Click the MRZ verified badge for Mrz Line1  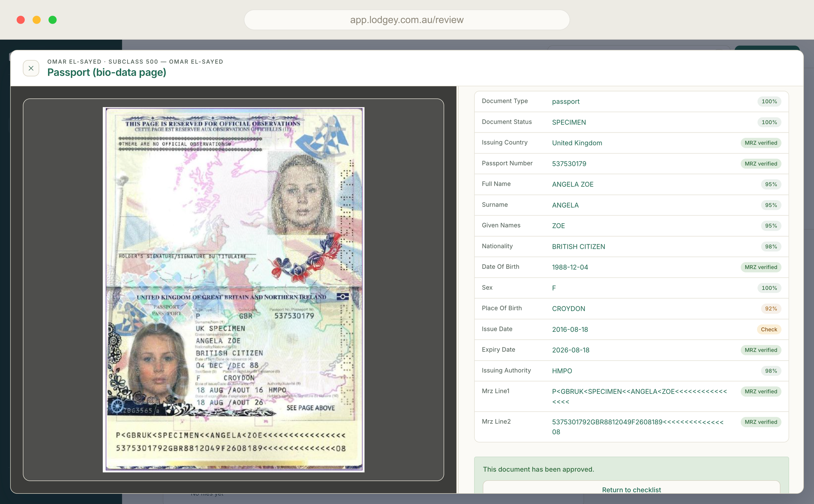tap(761, 391)
